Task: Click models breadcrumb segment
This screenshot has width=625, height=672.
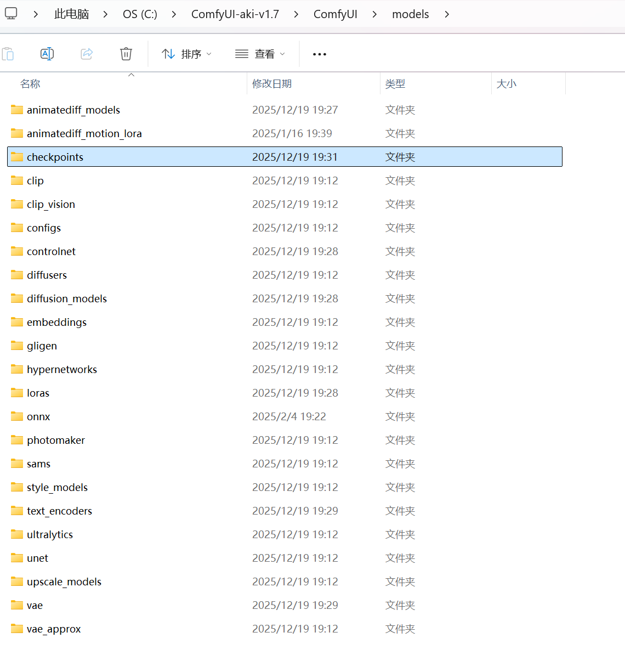Action: point(411,14)
